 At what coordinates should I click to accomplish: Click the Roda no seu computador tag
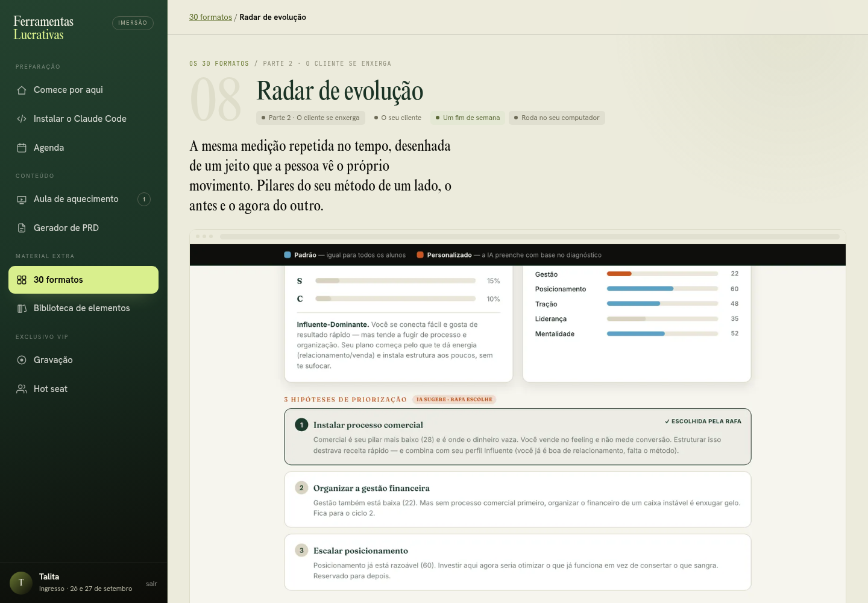click(x=557, y=118)
